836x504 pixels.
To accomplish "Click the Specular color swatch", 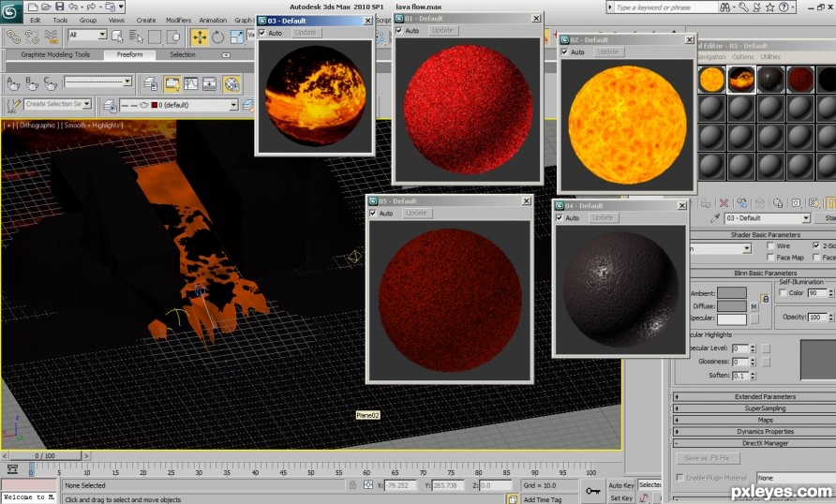I will tap(731, 319).
